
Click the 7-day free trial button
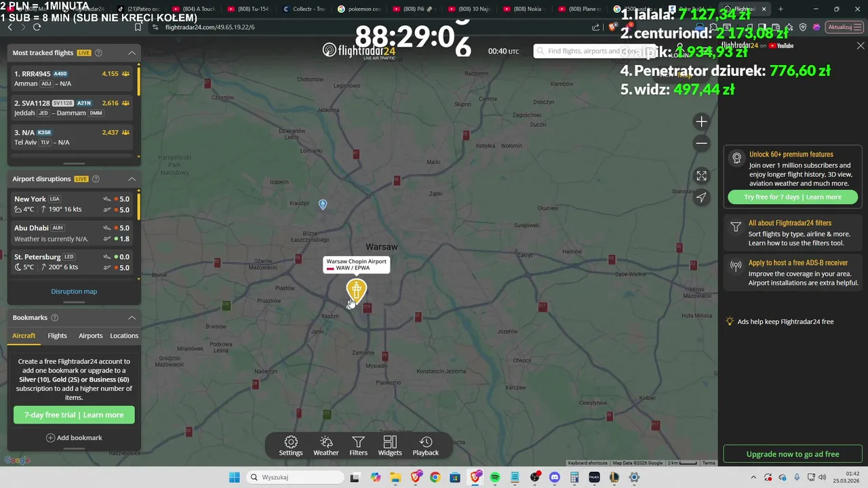(x=74, y=415)
